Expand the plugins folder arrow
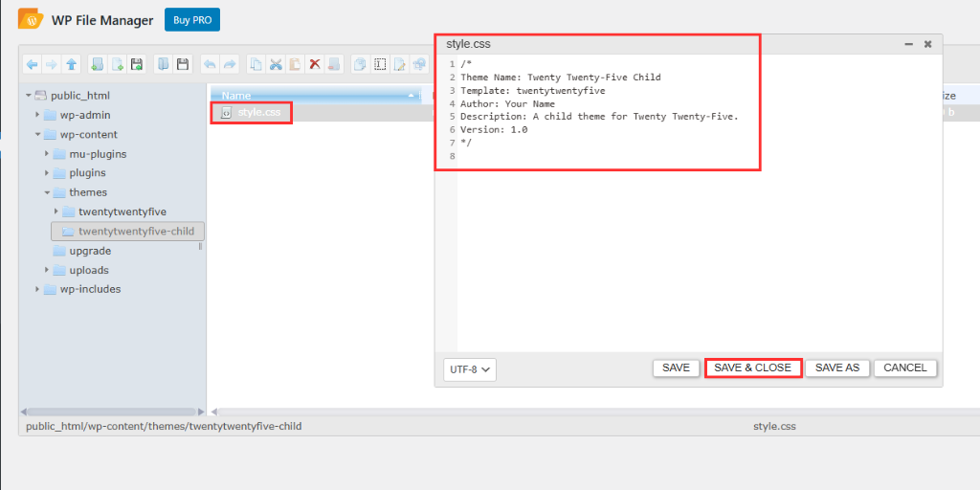The image size is (980, 490). pos(47,173)
